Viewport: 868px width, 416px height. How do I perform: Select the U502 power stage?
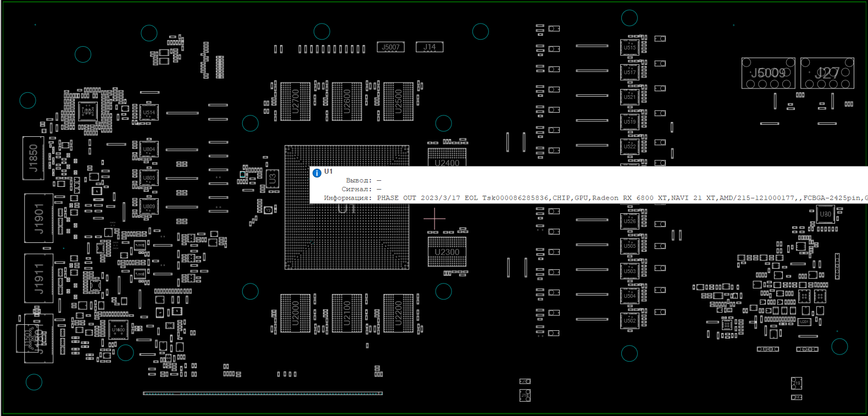click(x=630, y=320)
